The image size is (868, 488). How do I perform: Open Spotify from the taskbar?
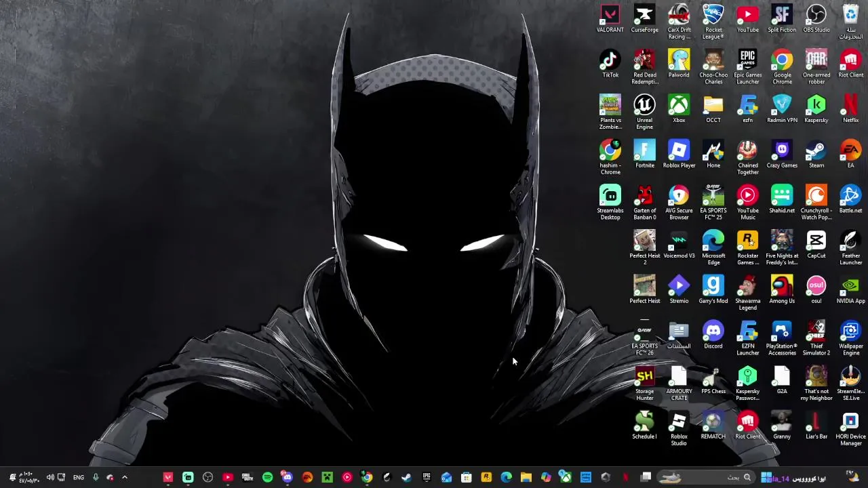(x=267, y=477)
